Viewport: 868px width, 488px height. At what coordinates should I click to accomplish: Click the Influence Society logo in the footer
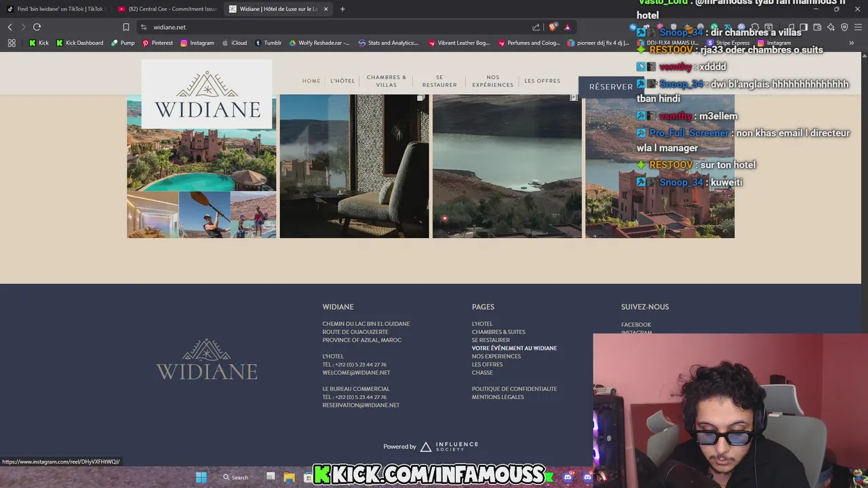(449, 447)
